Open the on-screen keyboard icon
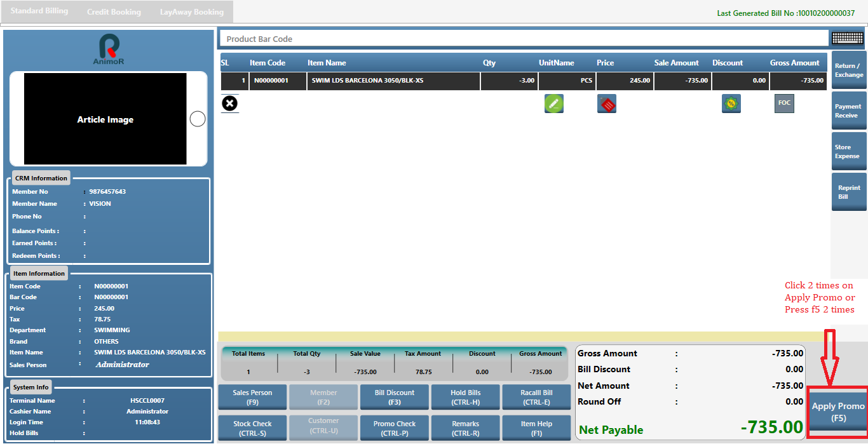The width and height of the screenshot is (868, 444). (x=848, y=38)
